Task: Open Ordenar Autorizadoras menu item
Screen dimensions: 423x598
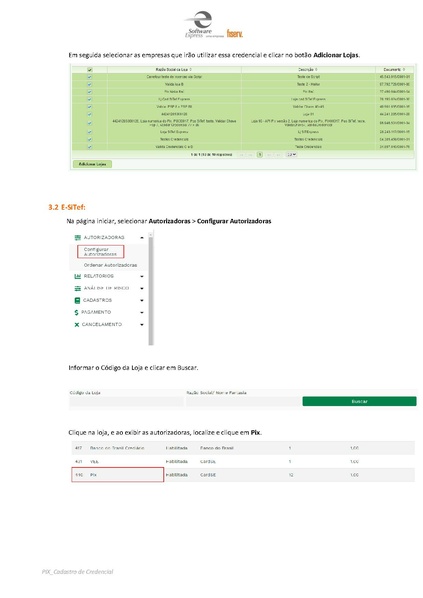Action: click(x=110, y=265)
